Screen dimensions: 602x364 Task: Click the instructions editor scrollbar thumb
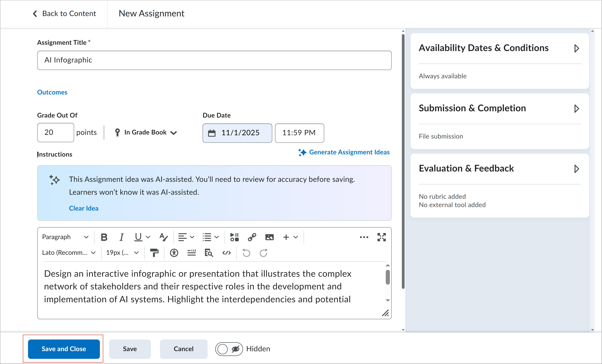click(387, 277)
